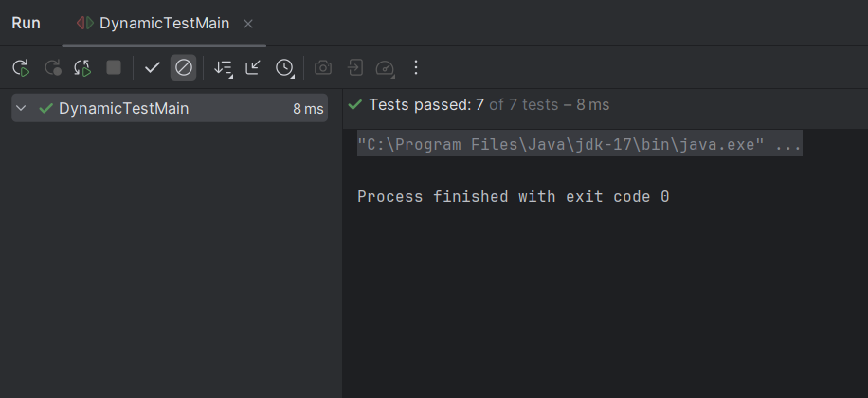Open the More options kebab menu

click(415, 67)
